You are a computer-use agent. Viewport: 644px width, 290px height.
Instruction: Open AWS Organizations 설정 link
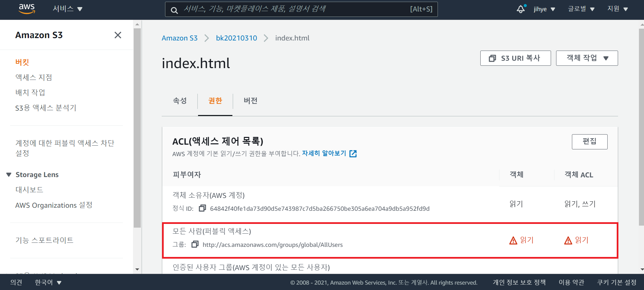(x=54, y=205)
